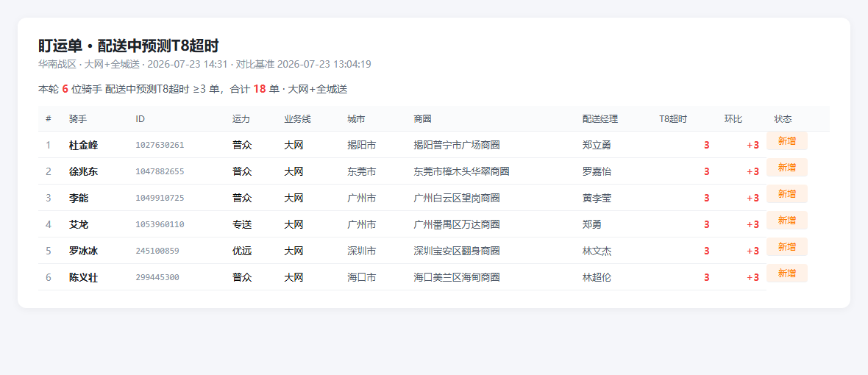
Task: Click city cell 东莞市
Action: tap(361, 172)
